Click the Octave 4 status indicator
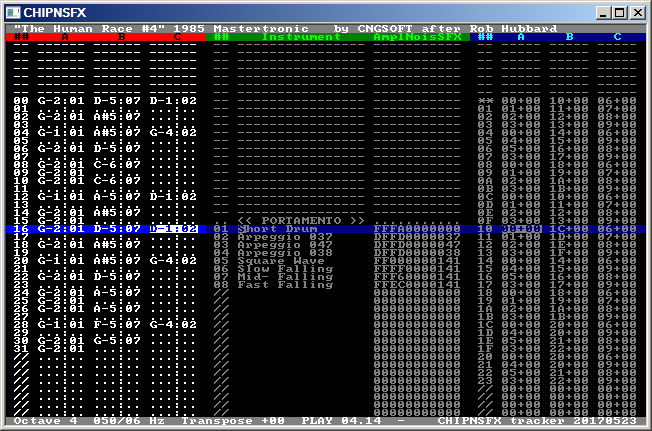Viewport: 652px width, 431px height. point(40,421)
